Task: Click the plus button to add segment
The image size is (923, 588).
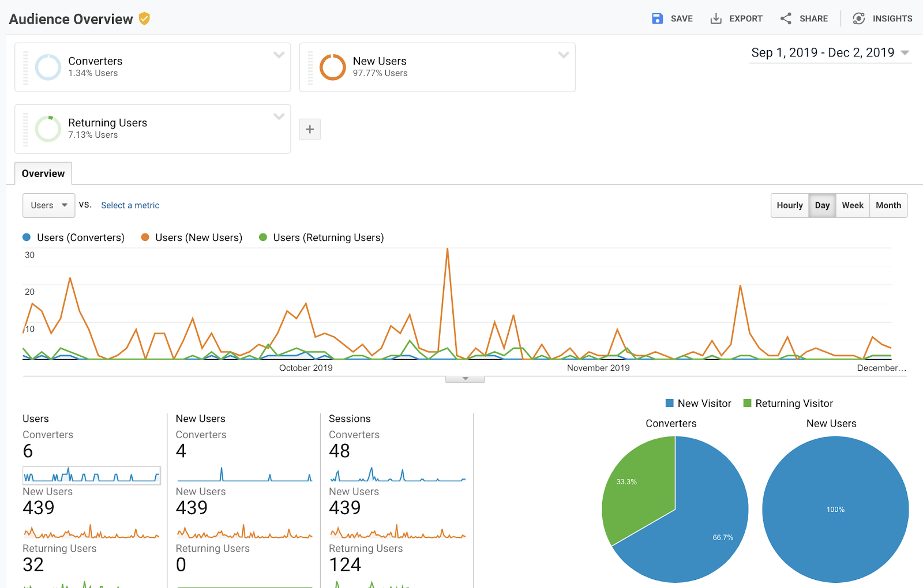Action: (x=310, y=129)
